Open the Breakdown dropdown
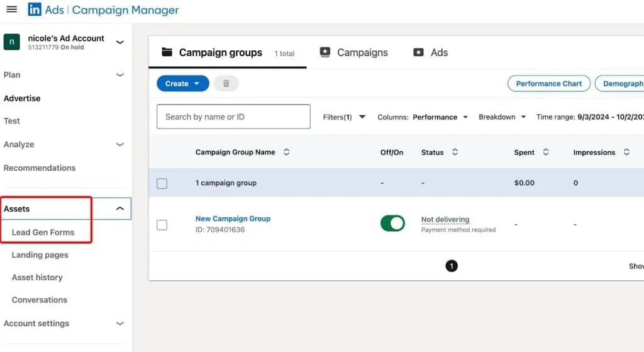Viewport: 644px width, 352px height. coord(502,117)
